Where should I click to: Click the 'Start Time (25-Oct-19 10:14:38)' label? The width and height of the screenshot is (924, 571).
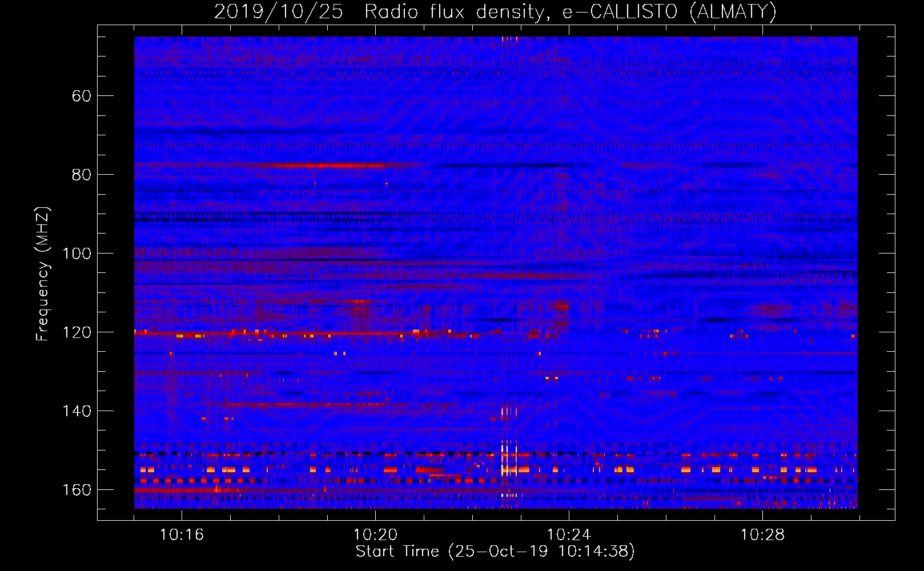tap(495, 552)
